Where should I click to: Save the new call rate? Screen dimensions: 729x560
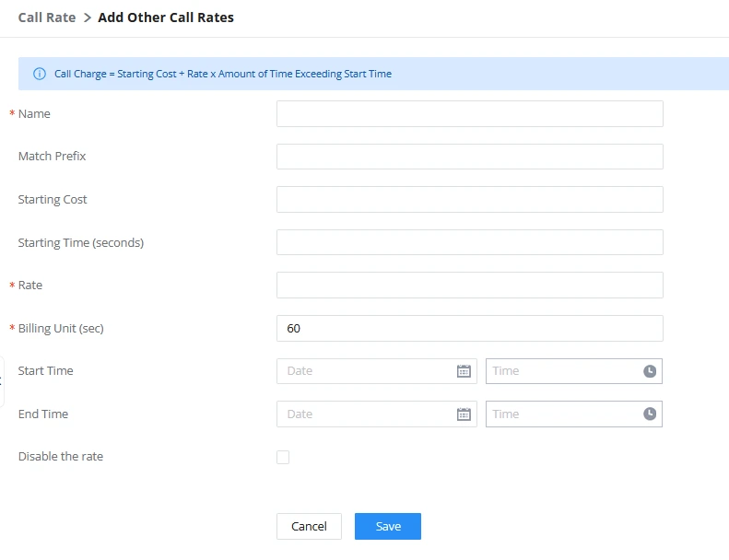click(x=388, y=526)
